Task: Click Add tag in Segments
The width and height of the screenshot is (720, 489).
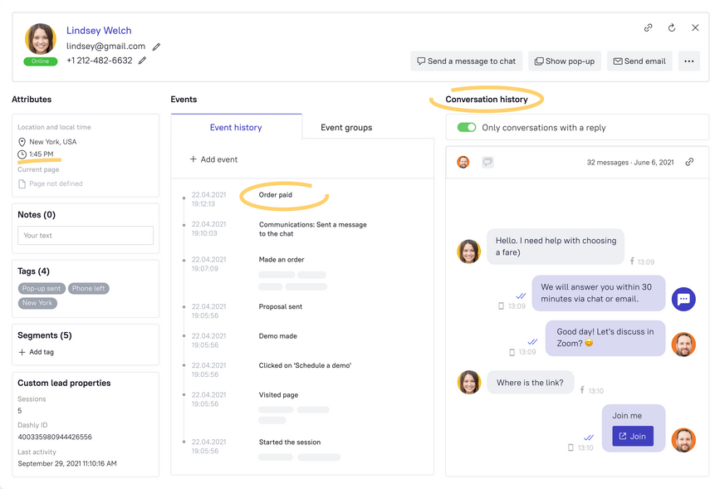Action: tap(36, 352)
